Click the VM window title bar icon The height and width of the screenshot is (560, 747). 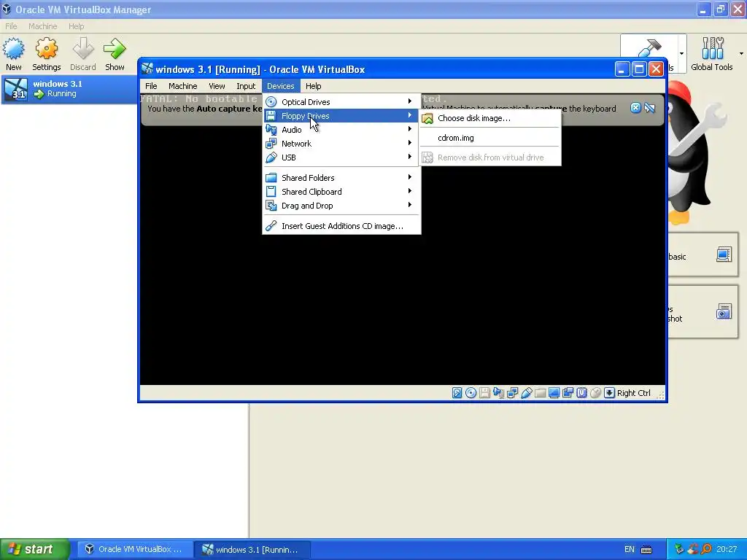coord(147,69)
